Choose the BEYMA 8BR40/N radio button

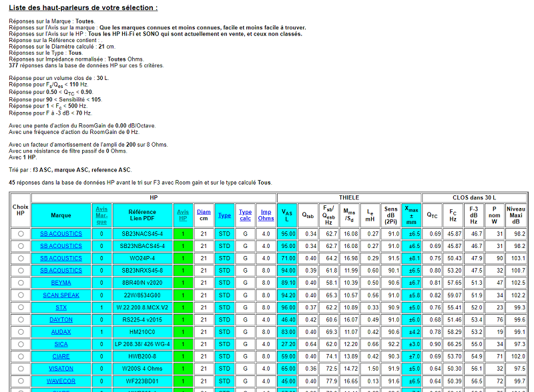[x=21, y=283]
